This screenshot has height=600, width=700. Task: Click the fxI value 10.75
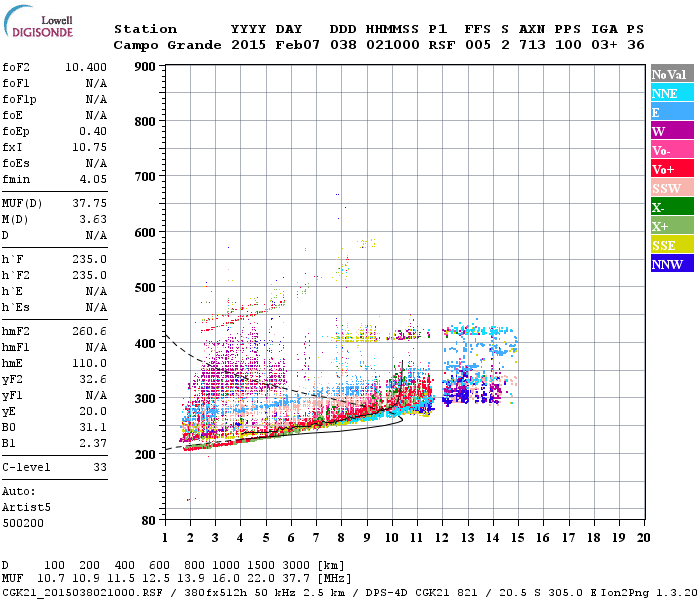point(90,147)
